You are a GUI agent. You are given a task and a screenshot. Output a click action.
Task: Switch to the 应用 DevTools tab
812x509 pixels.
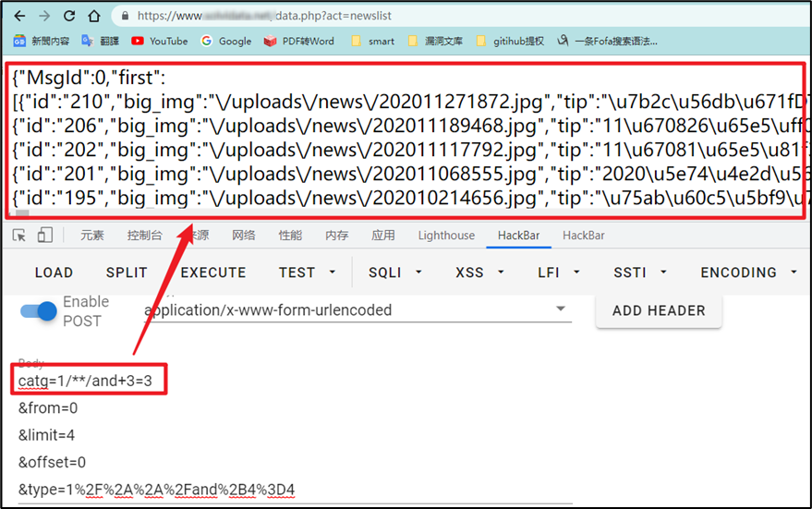pyautogui.click(x=383, y=236)
